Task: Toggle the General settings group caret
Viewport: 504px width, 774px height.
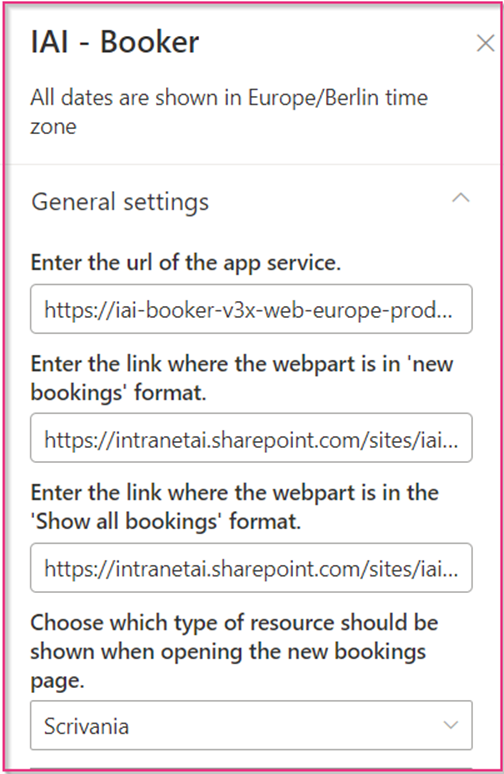Action: click(x=461, y=198)
